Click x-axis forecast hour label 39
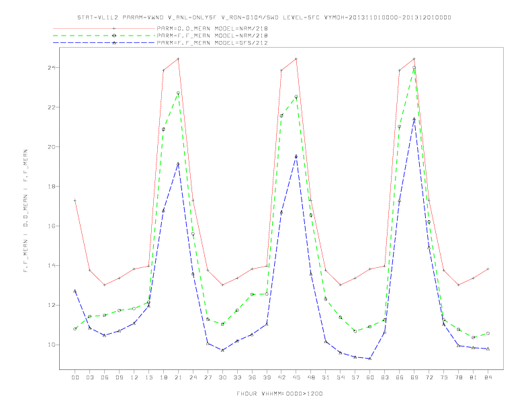The height and width of the screenshot is (411, 532). point(267,377)
